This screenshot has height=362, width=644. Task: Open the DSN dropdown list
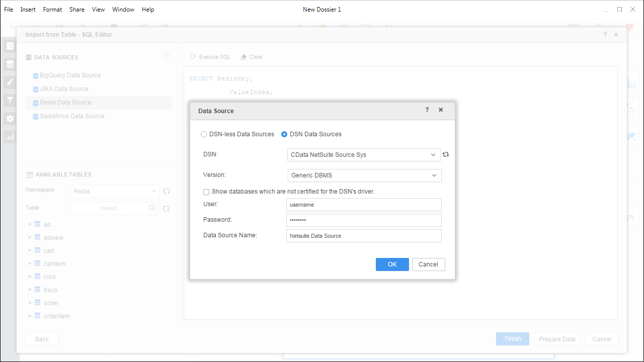(x=433, y=155)
